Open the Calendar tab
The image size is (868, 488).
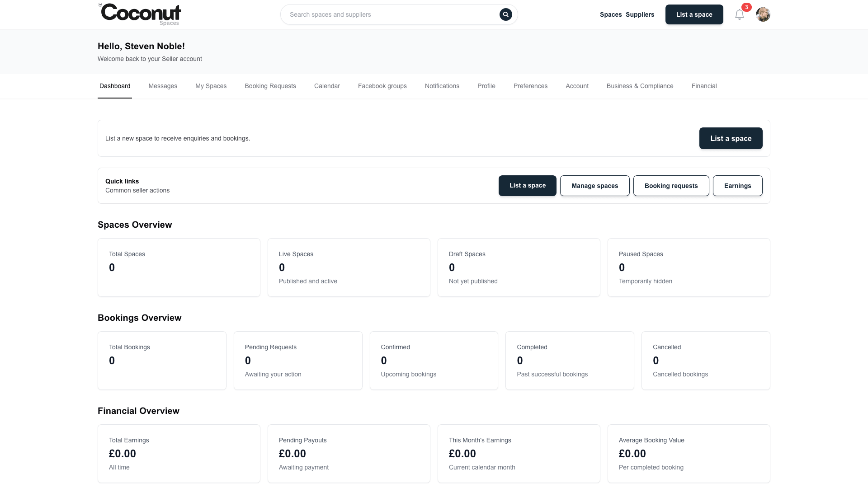(327, 86)
